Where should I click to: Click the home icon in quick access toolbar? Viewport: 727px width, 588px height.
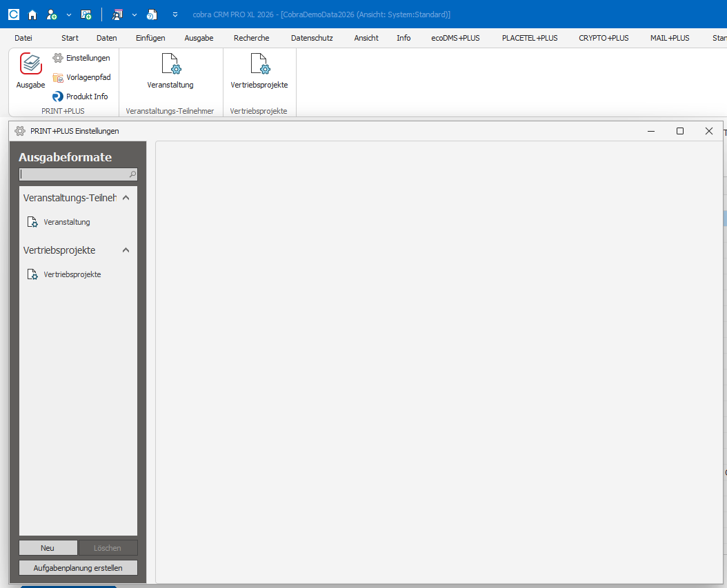32,15
